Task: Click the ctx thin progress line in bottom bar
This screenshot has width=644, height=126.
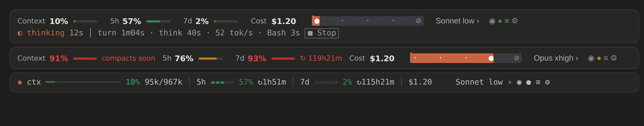Action: pyautogui.click(x=83, y=82)
